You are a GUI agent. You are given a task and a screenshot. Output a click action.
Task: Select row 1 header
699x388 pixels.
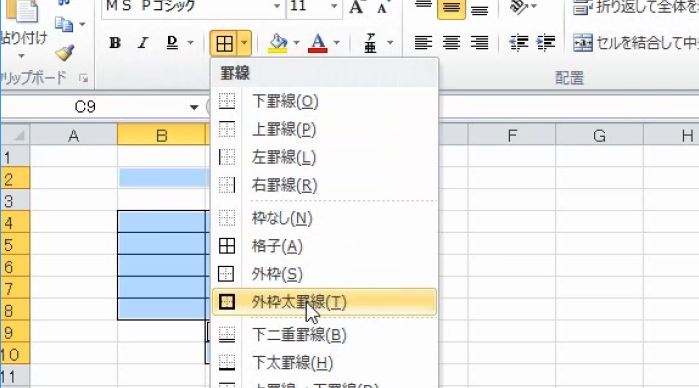pos(15,157)
